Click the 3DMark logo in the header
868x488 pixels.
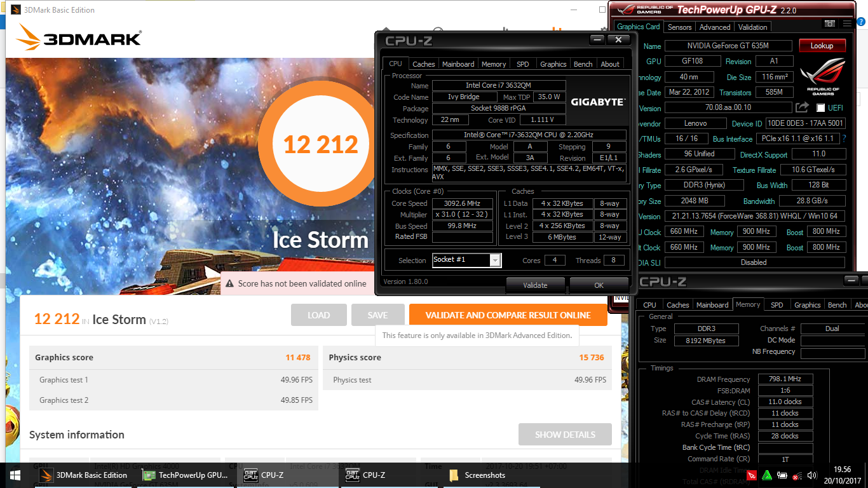[79, 37]
